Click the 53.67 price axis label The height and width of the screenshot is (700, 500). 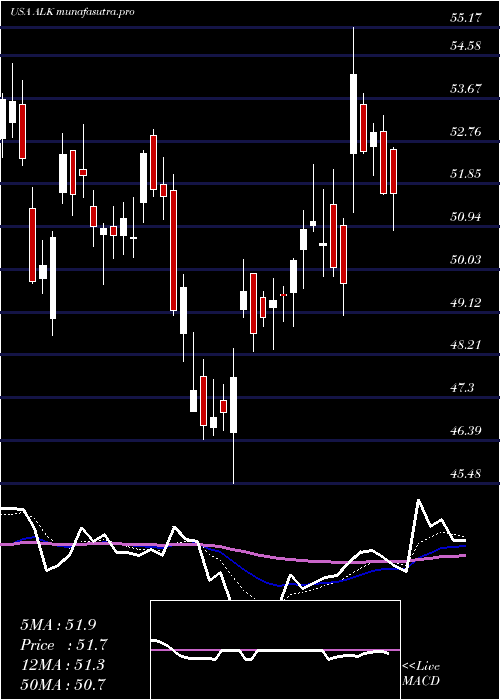[x=466, y=89]
